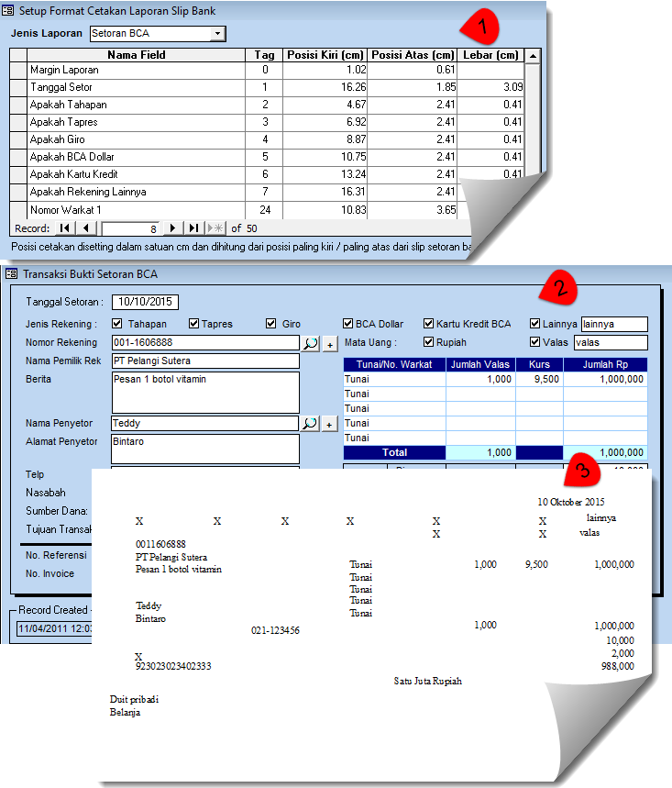The height and width of the screenshot is (788, 672).
Task: Toggle the Lainnya checkbox
Action: click(534, 324)
